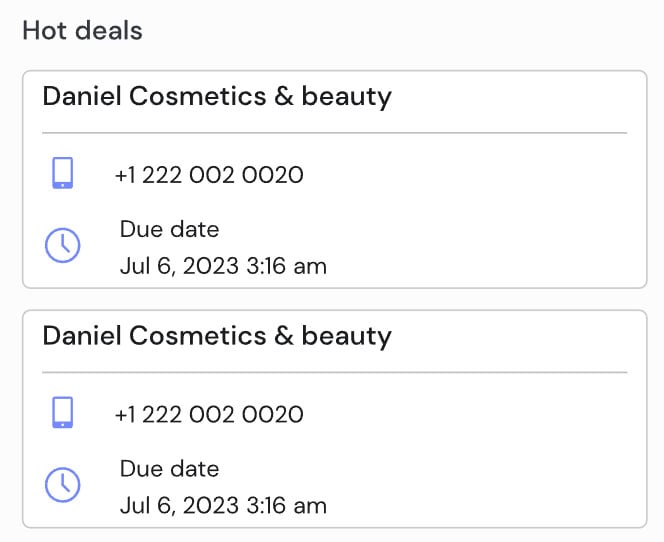Click the Due date label in second card
The image size is (664, 542).
click(x=169, y=469)
